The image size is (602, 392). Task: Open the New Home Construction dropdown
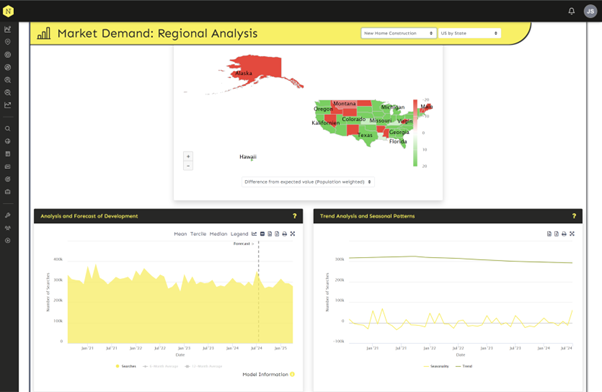(x=399, y=33)
